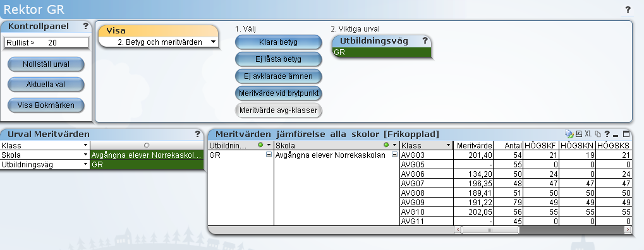644x250 pixels.
Task: Collapse the Avgångna elever Norrekaskolan row
Action: click(395, 155)
